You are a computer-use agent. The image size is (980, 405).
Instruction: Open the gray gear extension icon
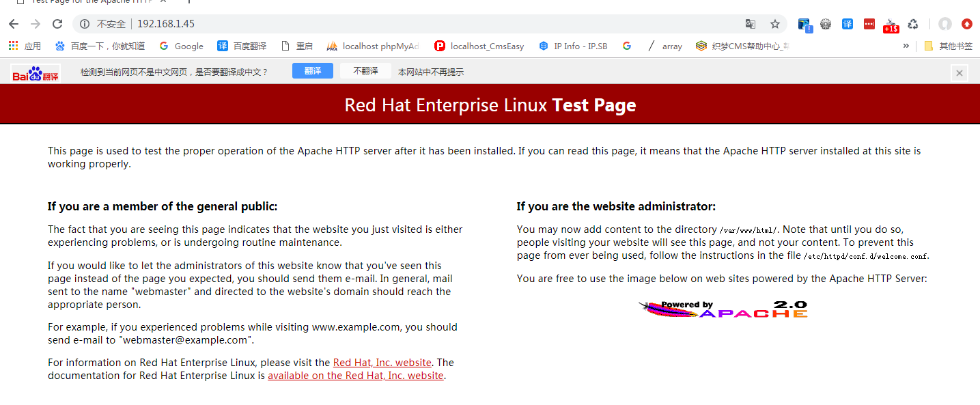pos(826,24)
